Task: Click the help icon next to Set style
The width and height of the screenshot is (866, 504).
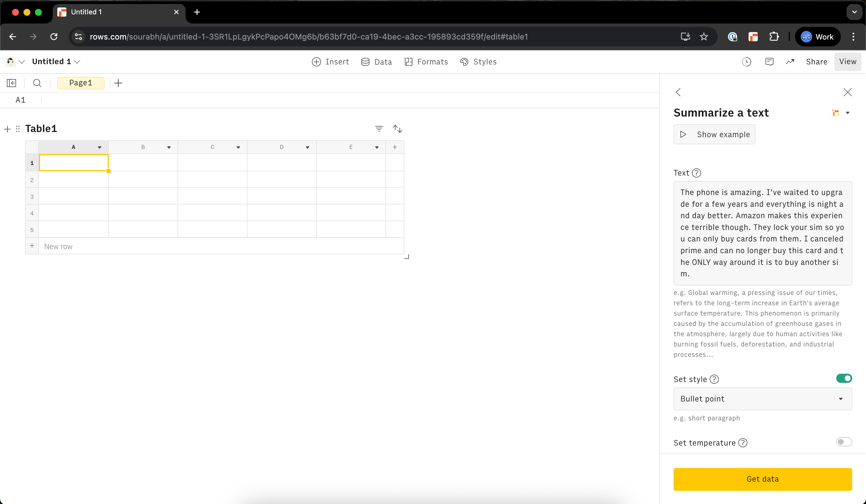Action: tap(714, 379)
